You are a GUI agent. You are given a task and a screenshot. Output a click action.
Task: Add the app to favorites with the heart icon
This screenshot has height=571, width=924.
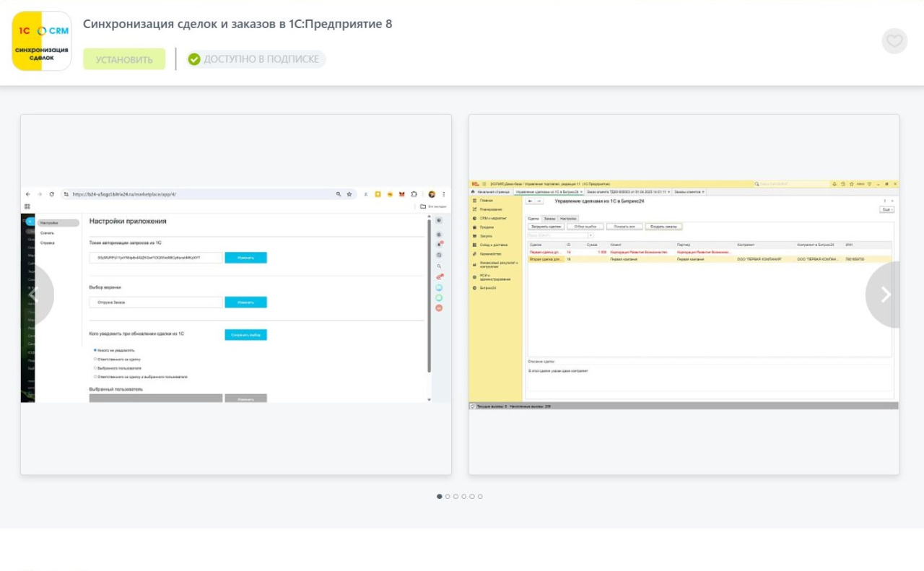pos(894,41)
